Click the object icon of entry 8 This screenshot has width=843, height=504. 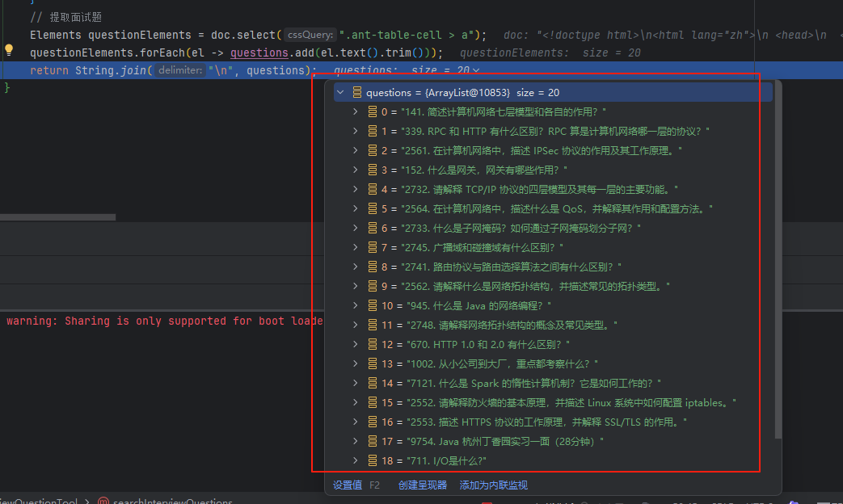[372, 267]
